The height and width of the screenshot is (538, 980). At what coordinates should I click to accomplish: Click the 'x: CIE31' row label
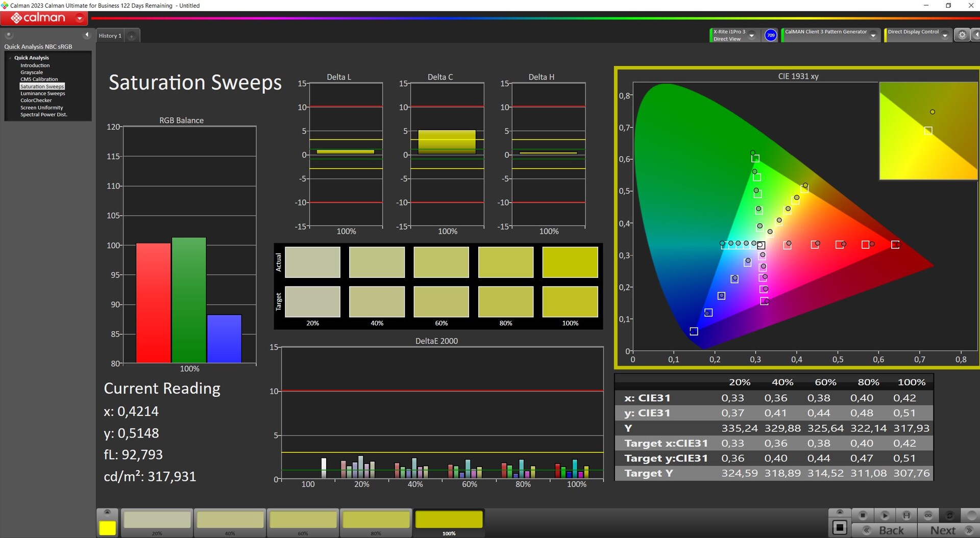tap(647, 398)
